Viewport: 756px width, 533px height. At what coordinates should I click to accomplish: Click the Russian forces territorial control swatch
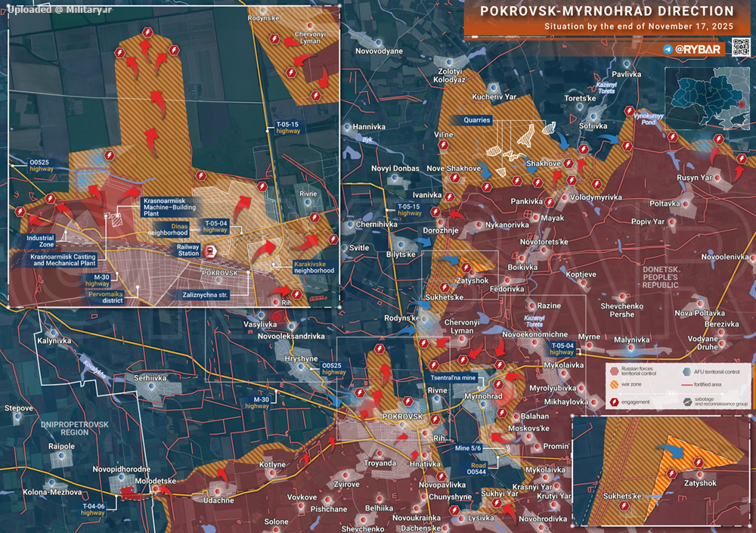[x=614, y=371]
